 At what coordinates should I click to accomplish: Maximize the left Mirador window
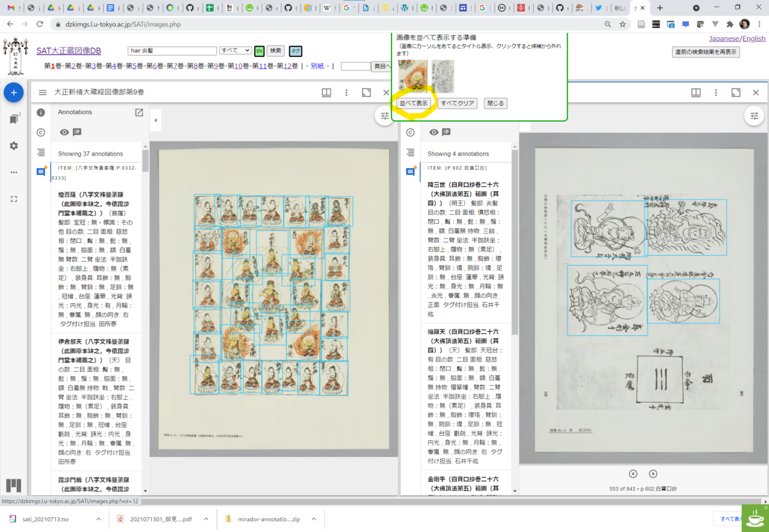coord(366,92)
